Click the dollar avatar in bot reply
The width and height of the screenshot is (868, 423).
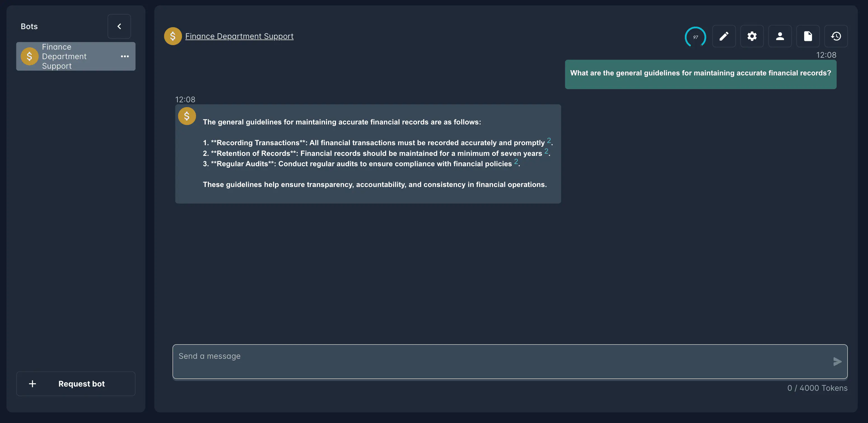tap(187, 116)
